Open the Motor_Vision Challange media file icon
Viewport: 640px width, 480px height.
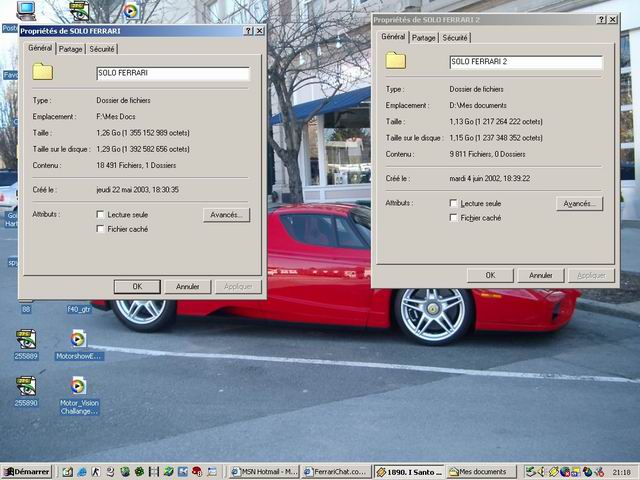coord(78,386)
